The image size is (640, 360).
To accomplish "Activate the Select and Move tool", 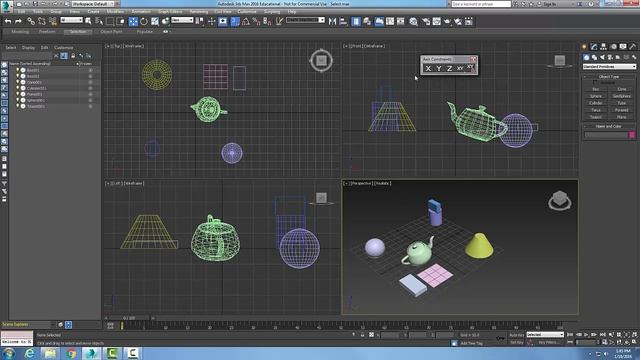I will (133, 21).
